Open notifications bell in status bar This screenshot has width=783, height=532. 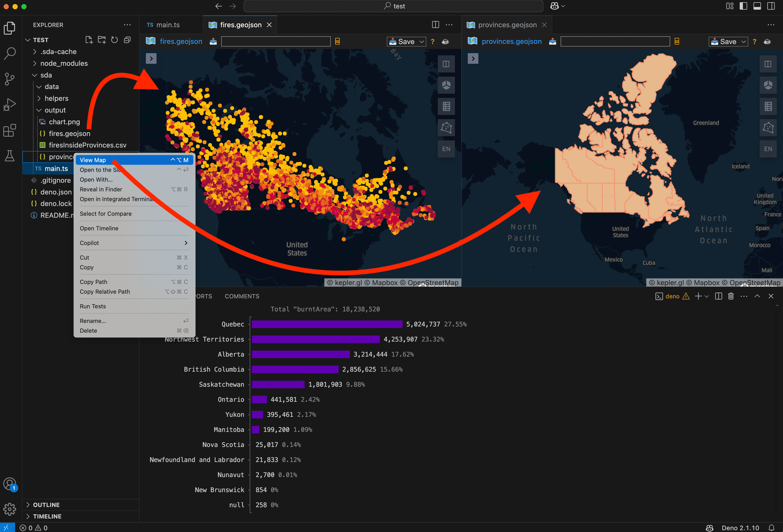pos(771,528)
